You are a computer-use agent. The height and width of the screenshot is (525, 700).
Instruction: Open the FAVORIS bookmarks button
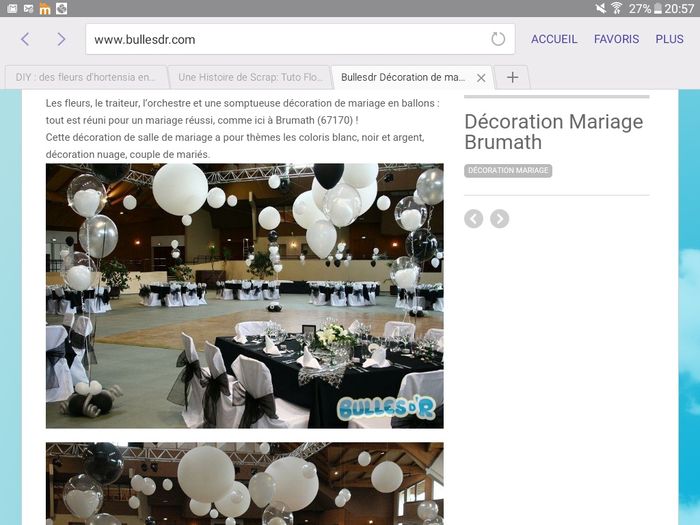616,39
